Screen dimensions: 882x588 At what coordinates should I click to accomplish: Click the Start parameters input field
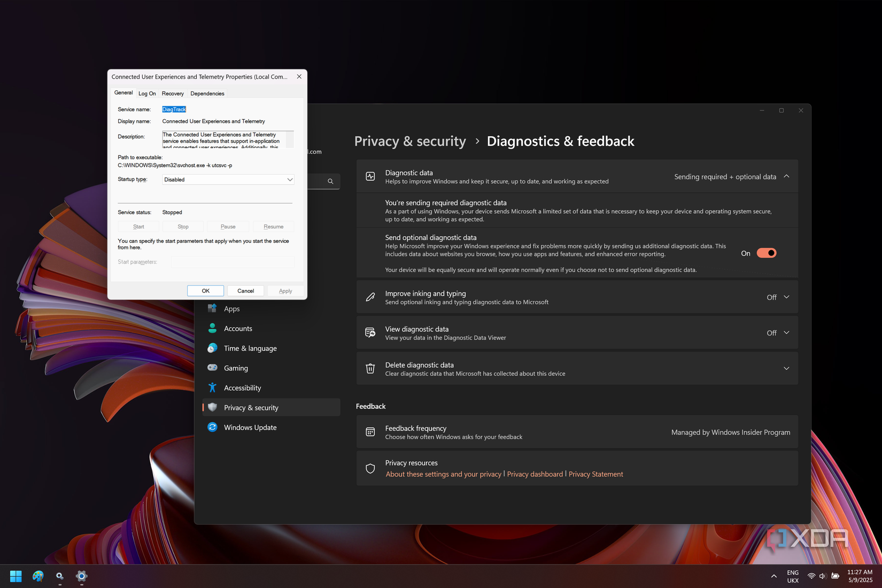coord(232,261)
